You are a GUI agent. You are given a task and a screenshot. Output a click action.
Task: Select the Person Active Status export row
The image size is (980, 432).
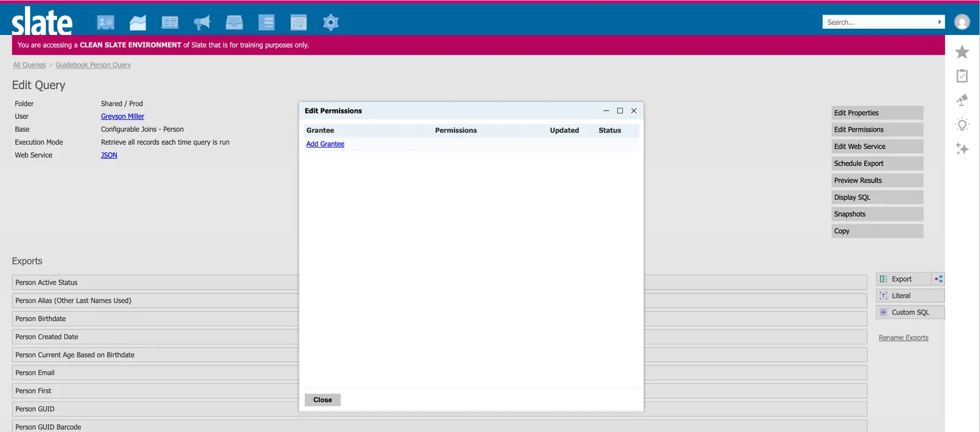point(439,282)
